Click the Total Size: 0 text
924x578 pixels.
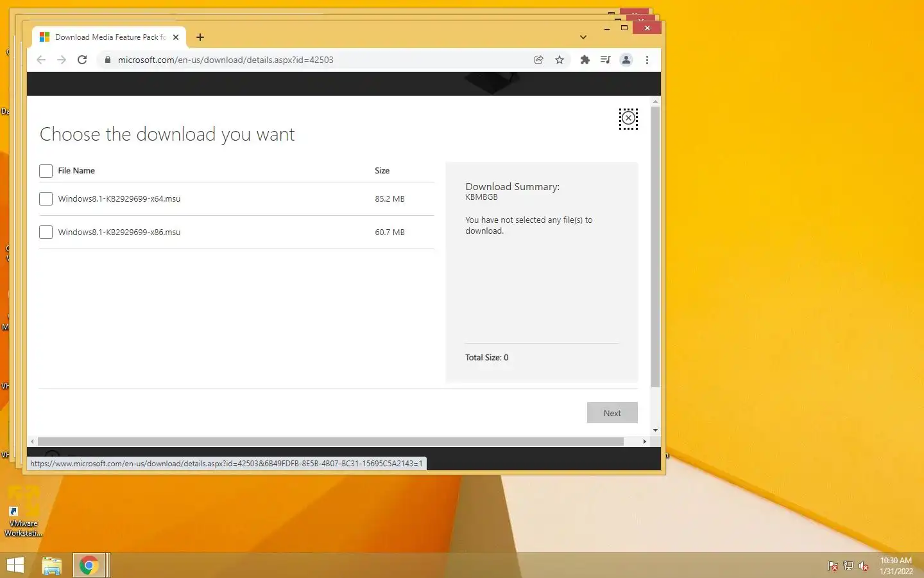click(x=486, y=358)
